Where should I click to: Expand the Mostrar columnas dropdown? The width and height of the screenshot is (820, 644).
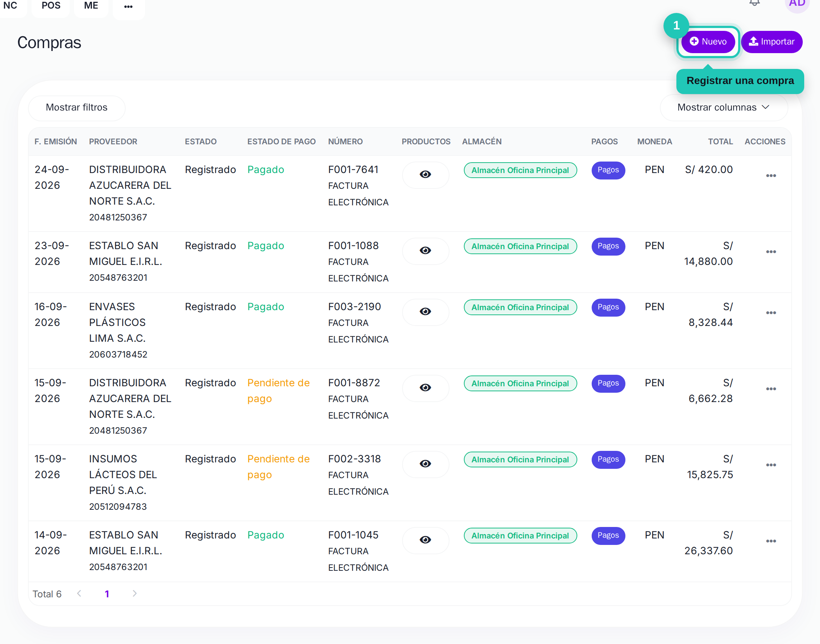[723, 107]
